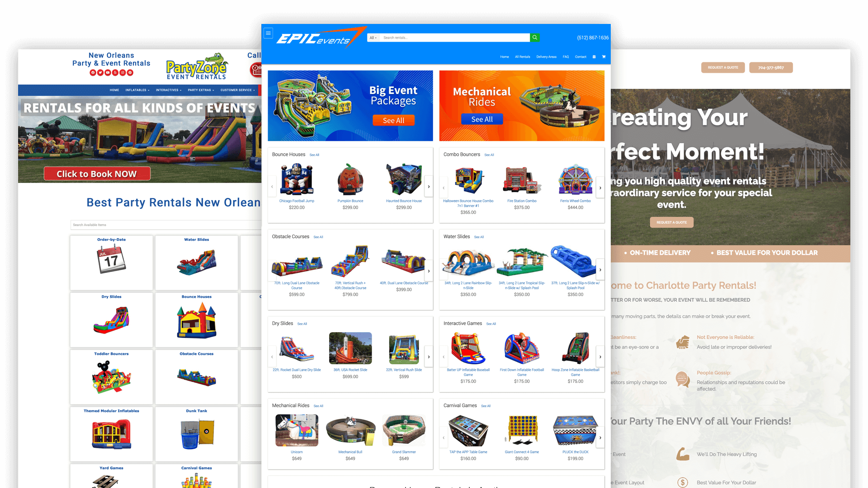This screenshot has height=488, width=868.
Task: Click the Dry Slides See All link
Action: click(303, 324)
